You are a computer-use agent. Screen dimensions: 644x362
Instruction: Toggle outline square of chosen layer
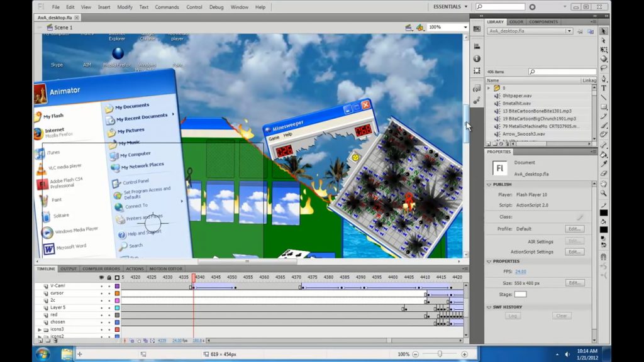[117, 322]
